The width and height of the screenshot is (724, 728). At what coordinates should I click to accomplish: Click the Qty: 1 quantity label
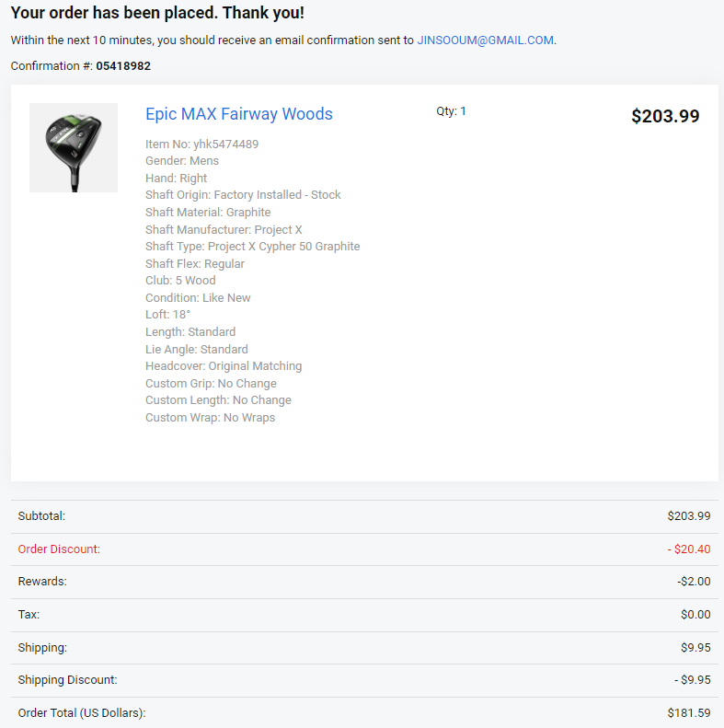click(451, 111)
